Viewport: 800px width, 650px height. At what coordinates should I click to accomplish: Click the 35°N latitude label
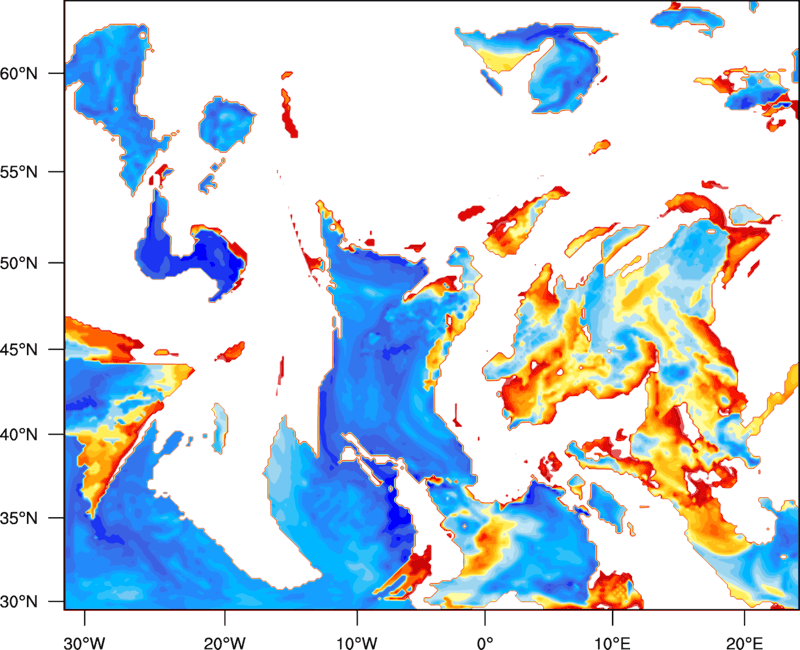click(x=19, y=518)
